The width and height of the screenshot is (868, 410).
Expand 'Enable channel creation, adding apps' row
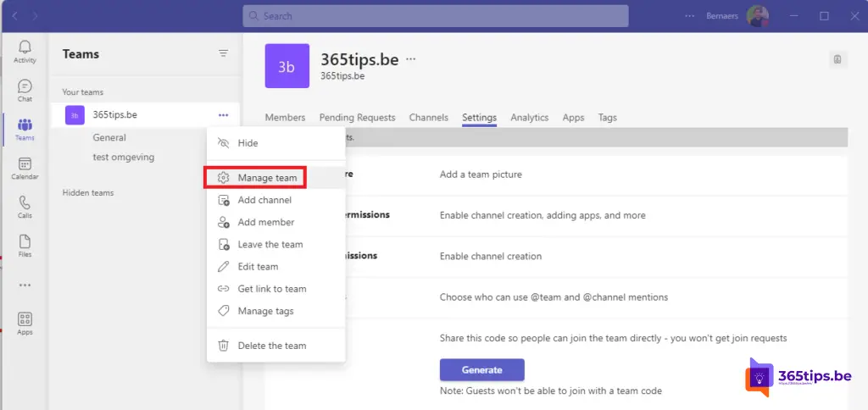(x=556, y=216)
